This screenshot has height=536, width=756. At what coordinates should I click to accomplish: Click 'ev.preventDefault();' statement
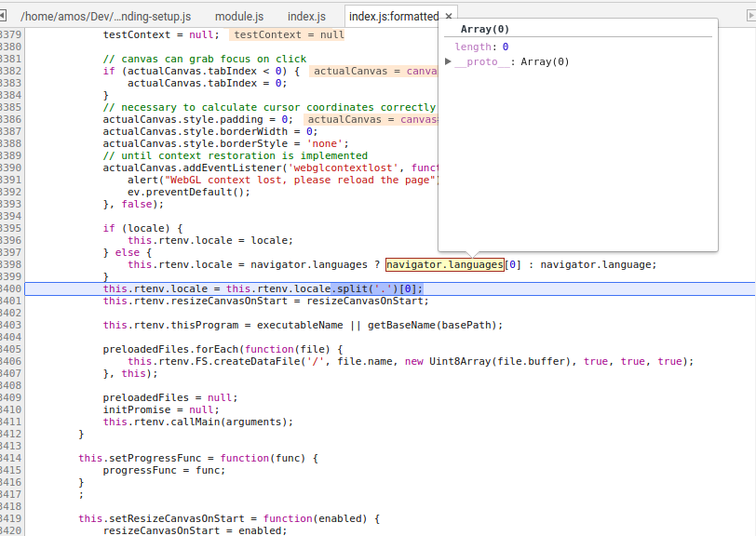pyautogui.click(x=188, y=192)
